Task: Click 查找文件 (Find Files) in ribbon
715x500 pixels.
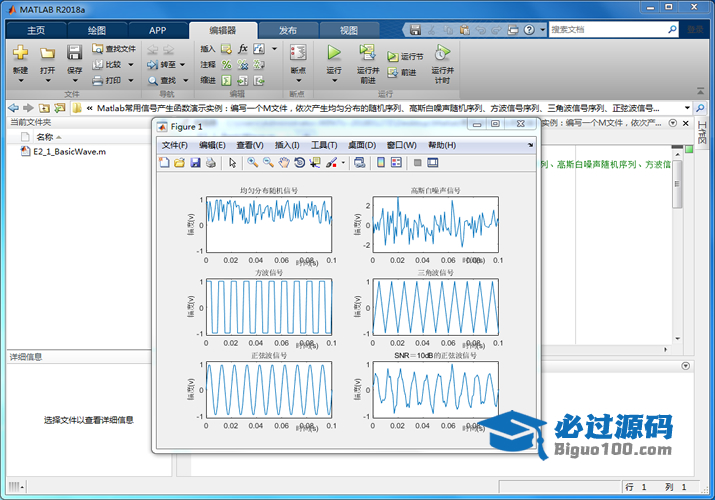Action: 114,49
